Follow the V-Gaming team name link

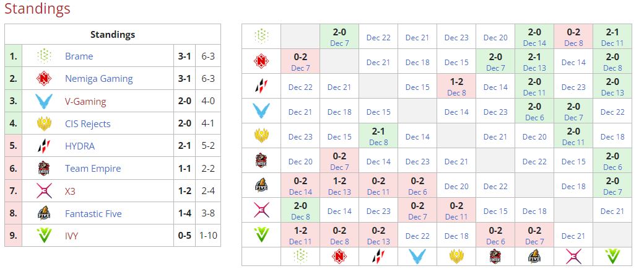click(x=85, y=101)
